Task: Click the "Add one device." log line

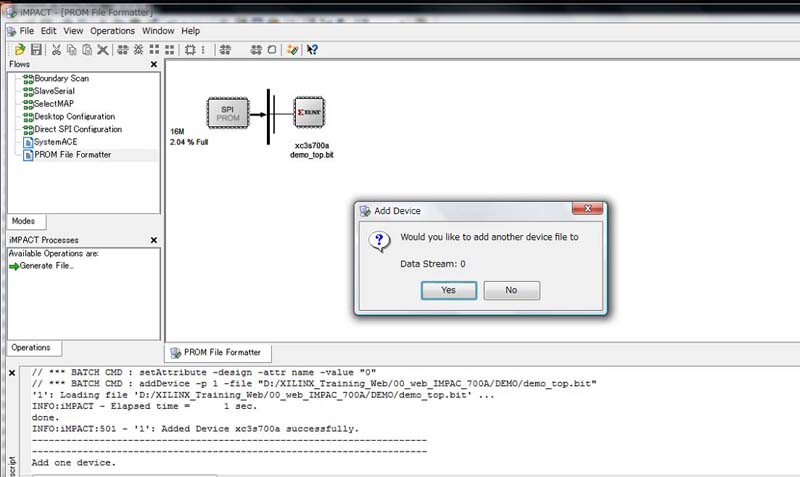Action: click(x=74, y=463)
